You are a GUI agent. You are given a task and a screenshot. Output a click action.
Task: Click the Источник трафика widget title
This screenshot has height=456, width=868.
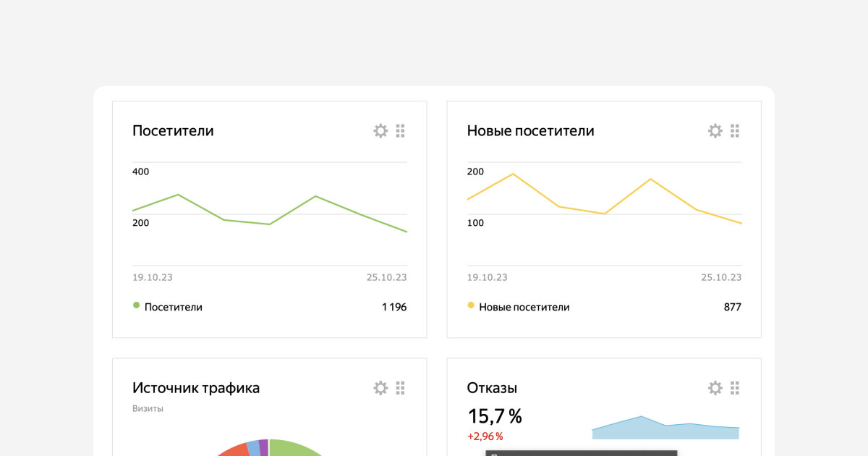click(196, 388)
